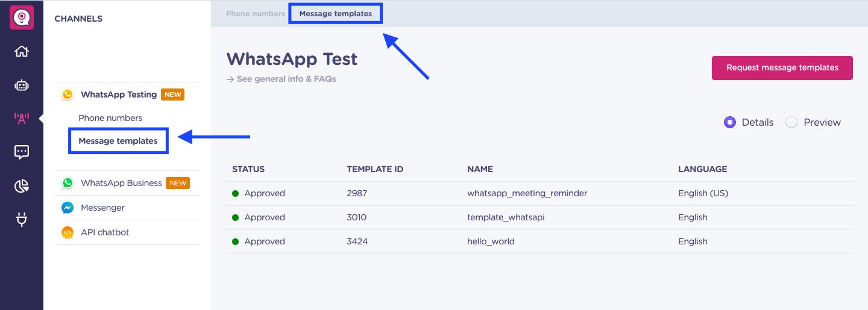
Task: Click Request message templates button
Action: (x=782, y=67)
